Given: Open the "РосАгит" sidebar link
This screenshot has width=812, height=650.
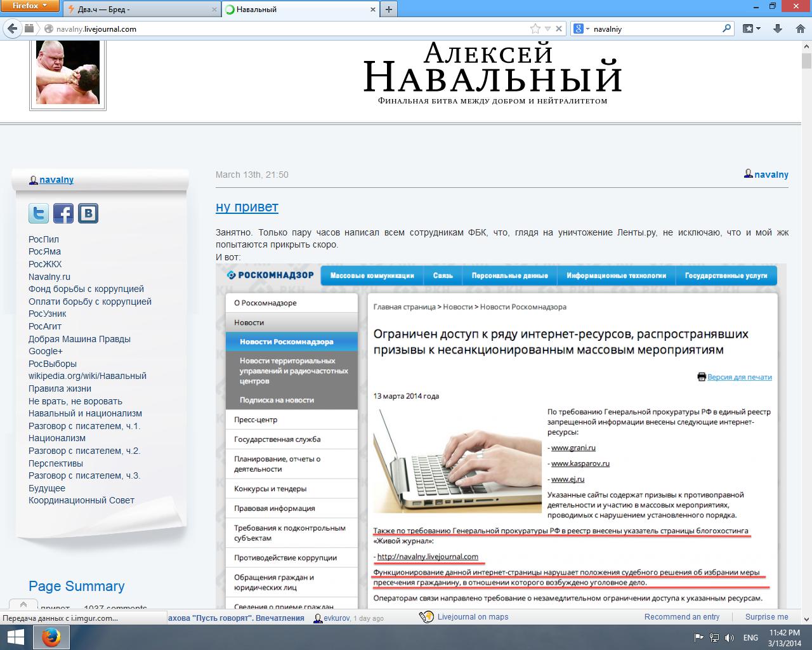Looking at the screenshot, I should [x=45, y=326].
